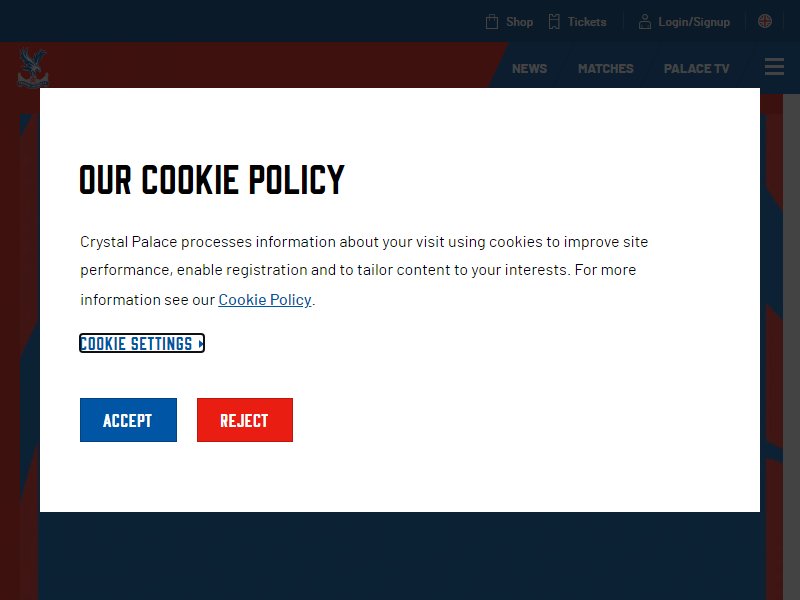Open the MATCHES menu item

tap(606, 68)
